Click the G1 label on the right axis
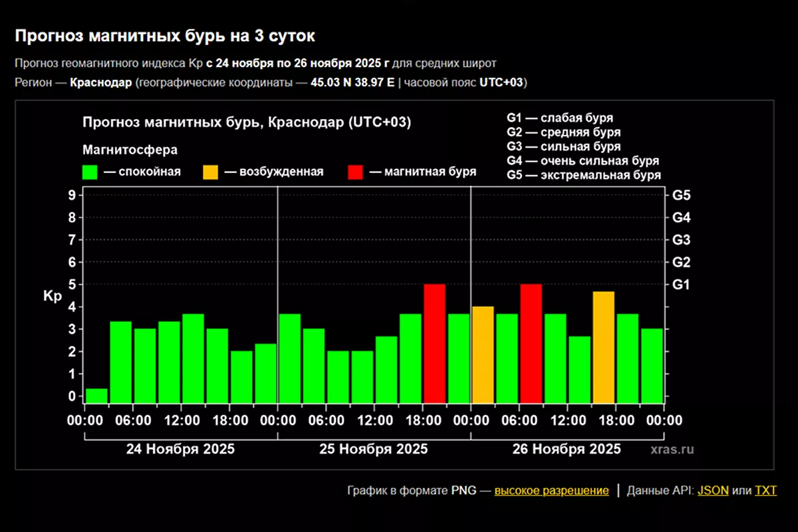798x532 pixels. [682, 285]
